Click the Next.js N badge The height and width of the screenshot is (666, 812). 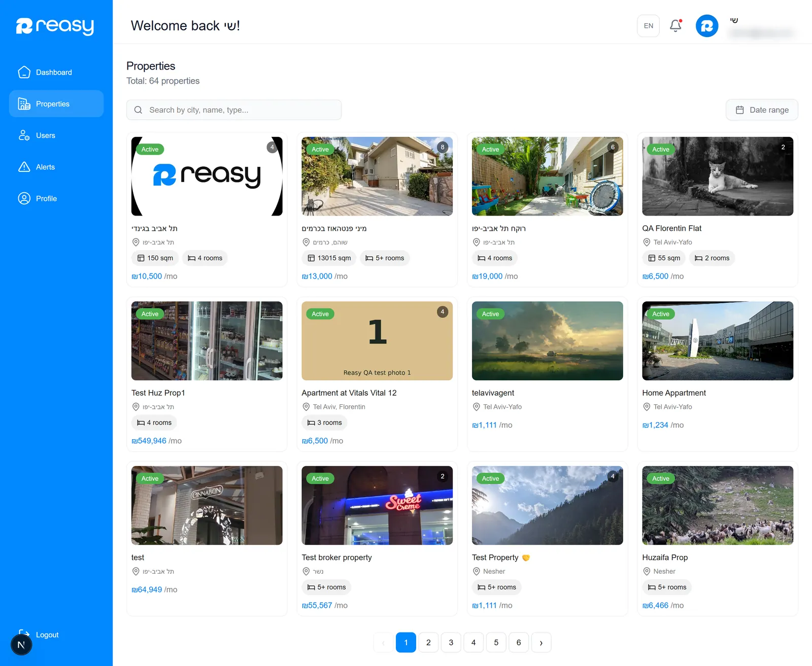(21, 645)
